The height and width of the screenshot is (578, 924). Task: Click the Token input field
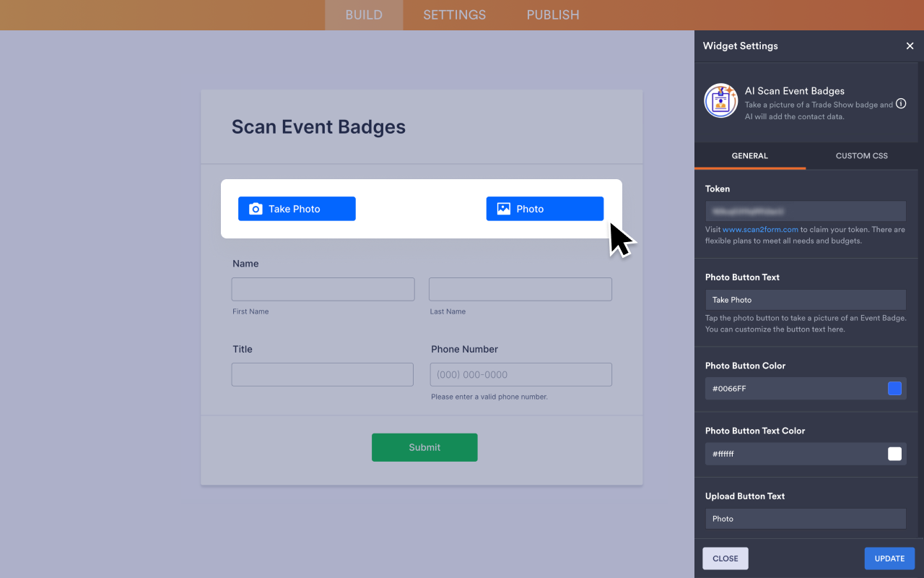(805, 211)
